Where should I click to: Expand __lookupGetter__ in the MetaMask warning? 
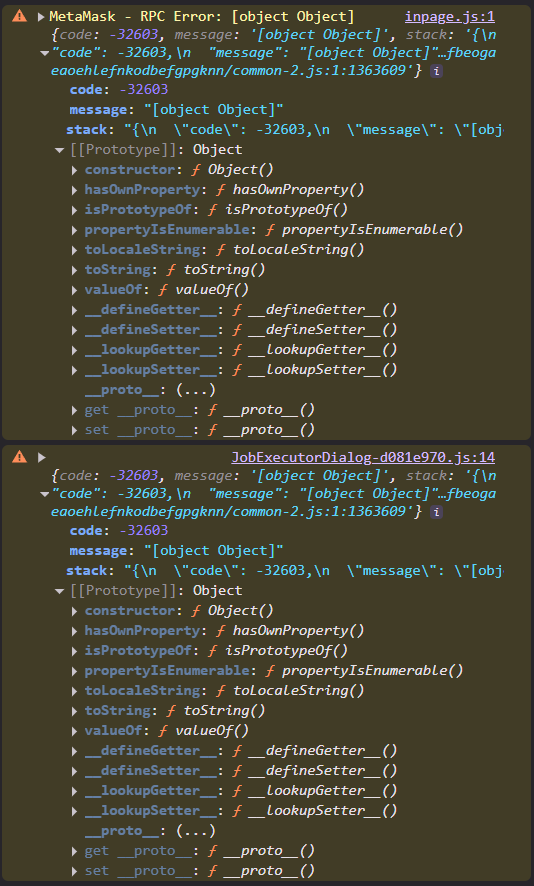75,350
